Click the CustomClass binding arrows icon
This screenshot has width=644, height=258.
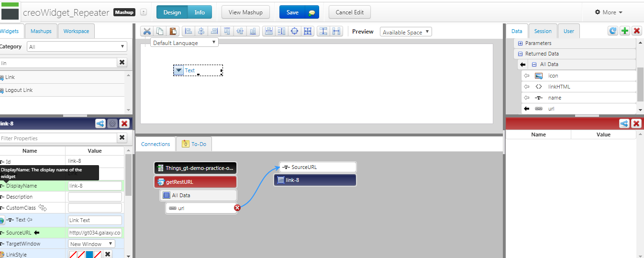coord(43,208)
